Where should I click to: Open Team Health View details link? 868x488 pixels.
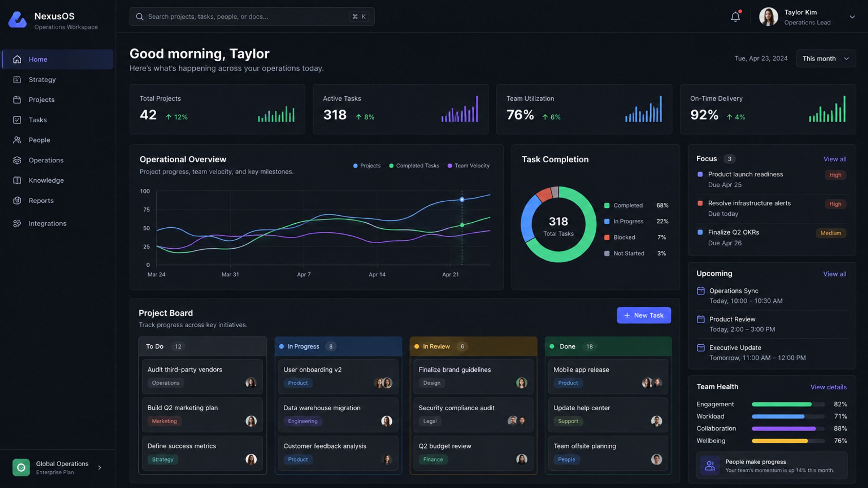(x=828, y=387)
